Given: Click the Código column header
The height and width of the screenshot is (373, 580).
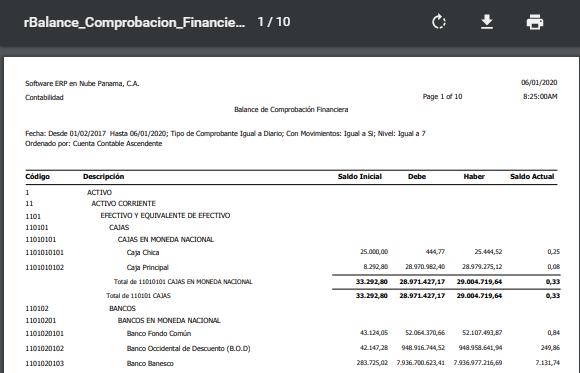Looking at the screenshot, I should pos(37,177).
